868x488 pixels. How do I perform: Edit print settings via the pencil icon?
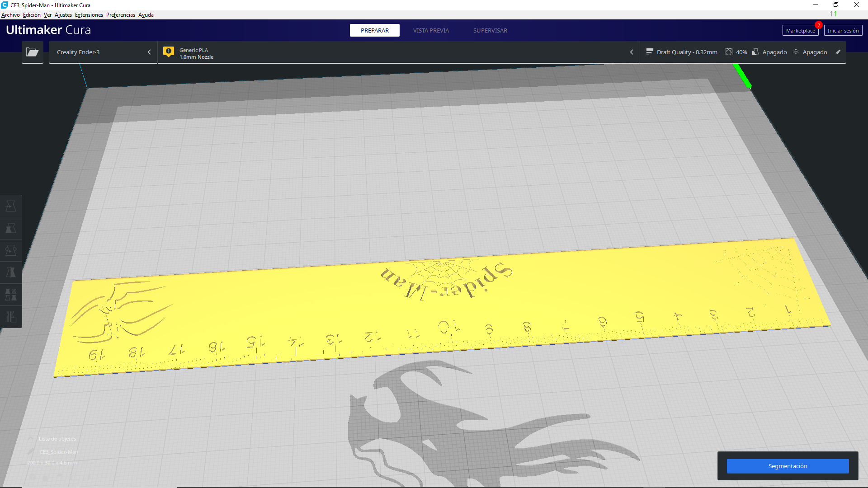pyautogui.click(x=839, y=52)
